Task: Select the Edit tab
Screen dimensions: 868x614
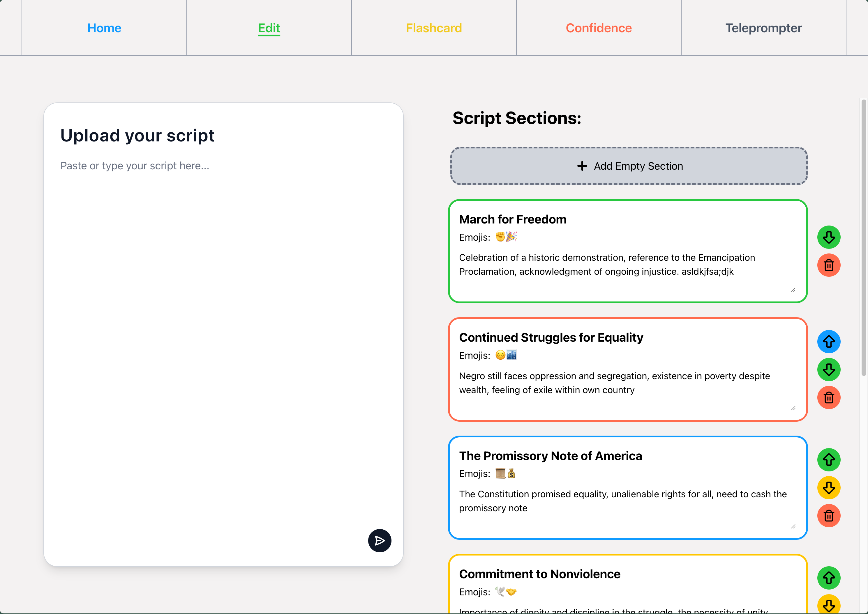Action: point(269,28)
